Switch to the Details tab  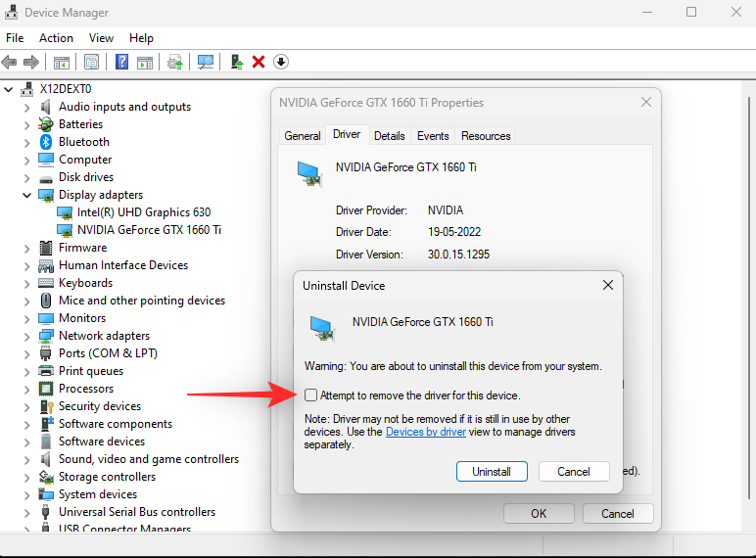click(389, 136)
